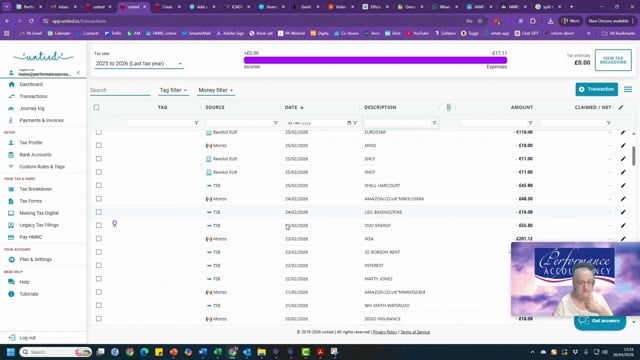This screenshot has height=360, width=640.
Task: Open Chrome downloads icon
Action: tap(550, 21)
